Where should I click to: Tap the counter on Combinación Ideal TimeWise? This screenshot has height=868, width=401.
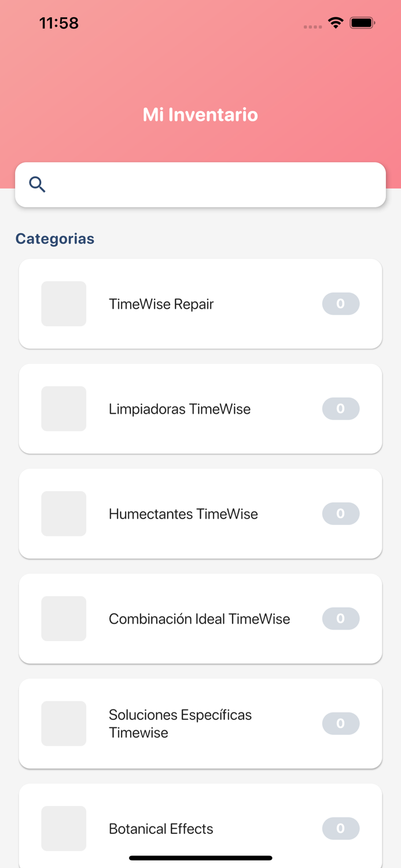(341, 618)
